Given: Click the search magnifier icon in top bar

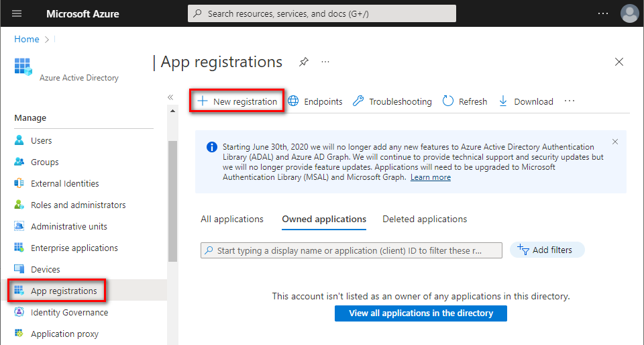Looking at the screenshot, I should click(x=197, y=13).
